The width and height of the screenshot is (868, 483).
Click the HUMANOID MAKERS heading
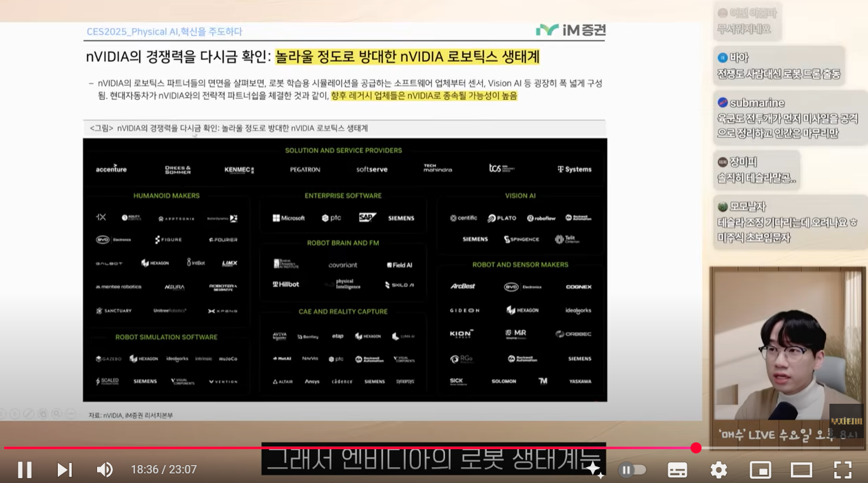coord(167,196)
